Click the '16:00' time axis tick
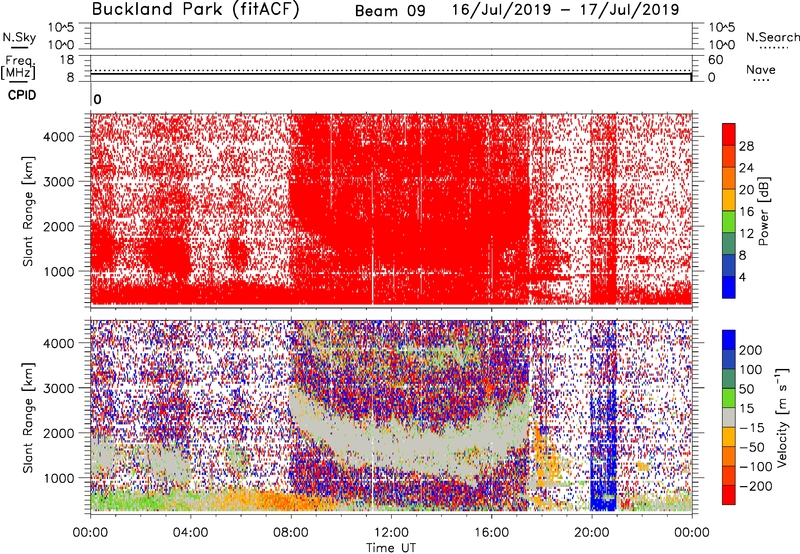Viewport: 800px width, 554px height. tap(491, 533)
